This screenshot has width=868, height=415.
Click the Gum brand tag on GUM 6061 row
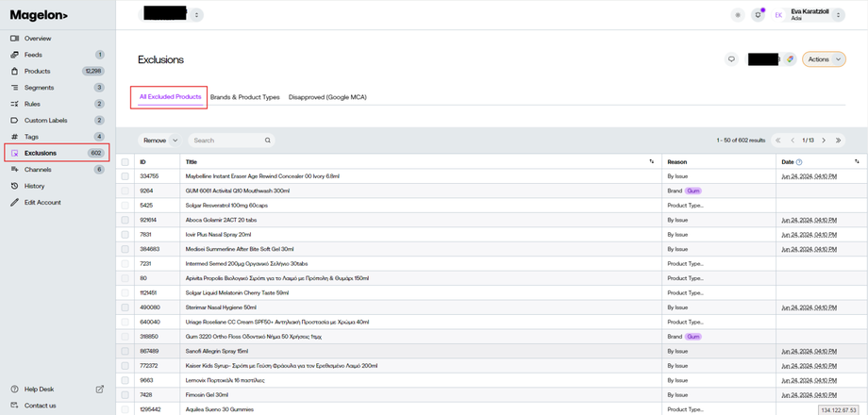click(x=693, y=191)
